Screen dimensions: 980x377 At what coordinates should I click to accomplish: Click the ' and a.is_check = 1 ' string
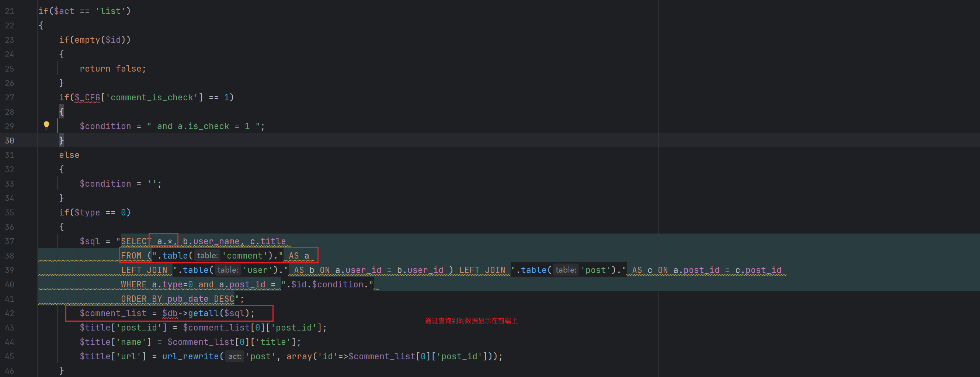click(203, 127)
